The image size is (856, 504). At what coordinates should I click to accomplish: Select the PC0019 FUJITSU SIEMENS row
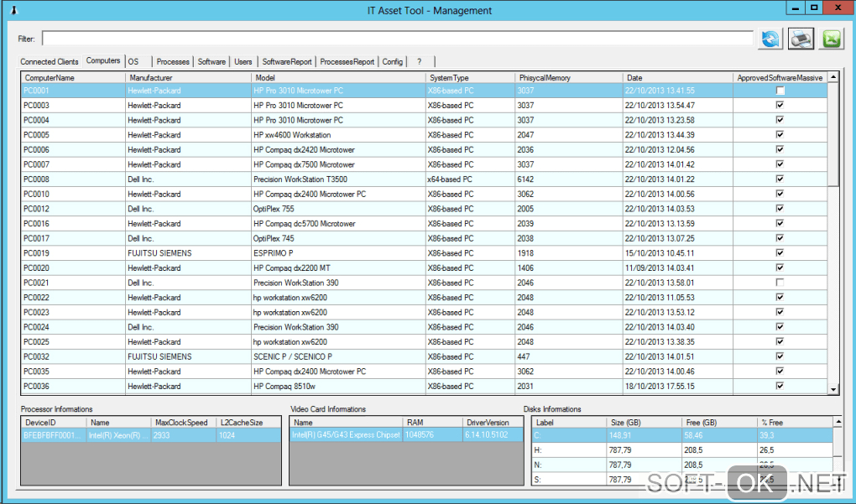coord(159,253)
